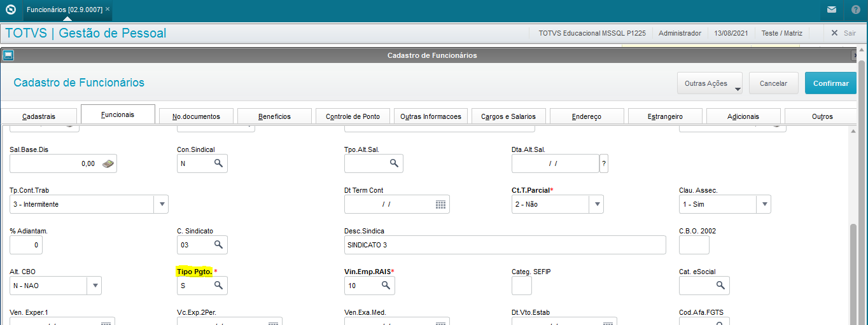Click the Tipo Pgto. search magnifier
The width and height of the screenshot is (868, 325).
point(218,286)
